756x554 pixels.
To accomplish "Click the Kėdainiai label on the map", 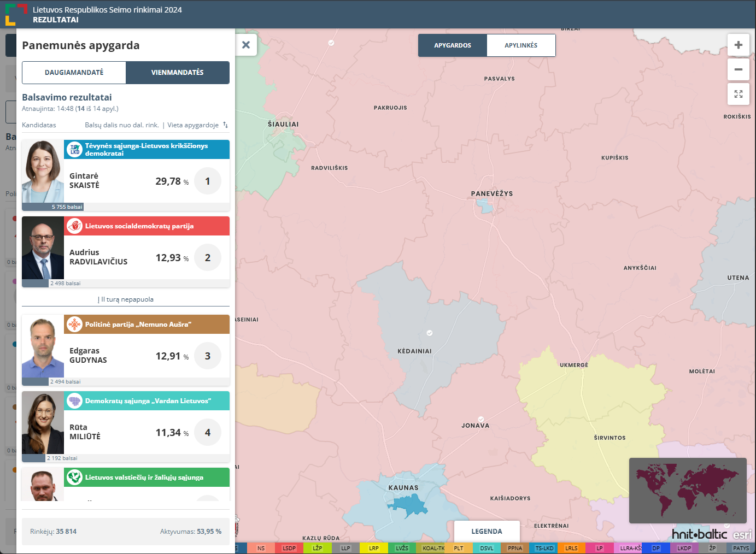I will click(x=414, y=351).
